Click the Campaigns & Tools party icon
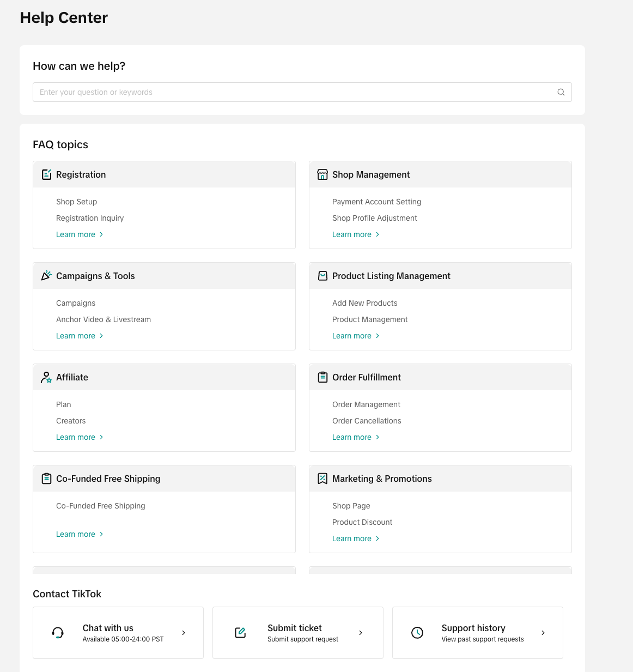Image resolution: width=633 pixels, height=672 pixels. point(47,276)
